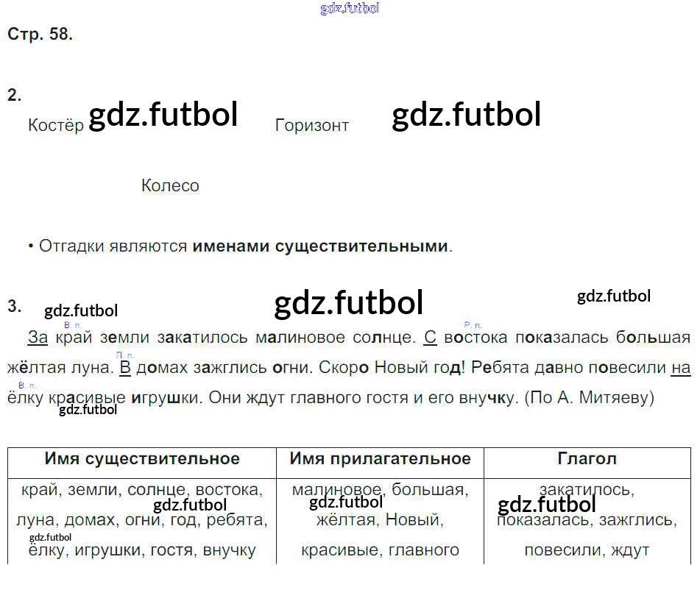Select the word 'Горизонт'
Viewport: 700px width, 590px height.
coord(311,125)
